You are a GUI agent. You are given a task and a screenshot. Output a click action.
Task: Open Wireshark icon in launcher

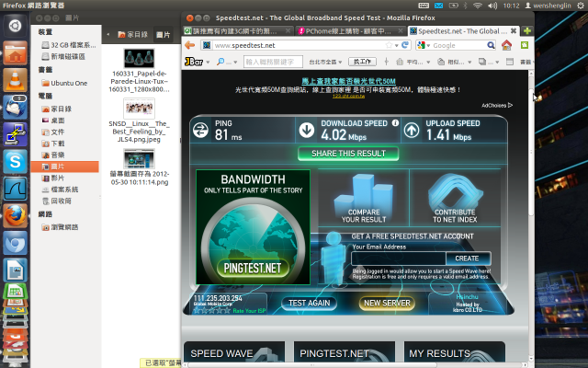coord(15,189)
